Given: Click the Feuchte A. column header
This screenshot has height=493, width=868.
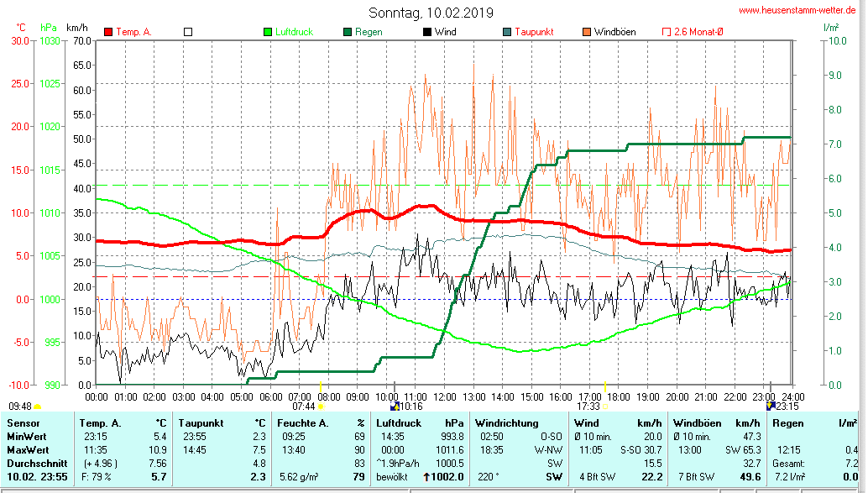Looking at the screenshot, I should coord(303,422).
